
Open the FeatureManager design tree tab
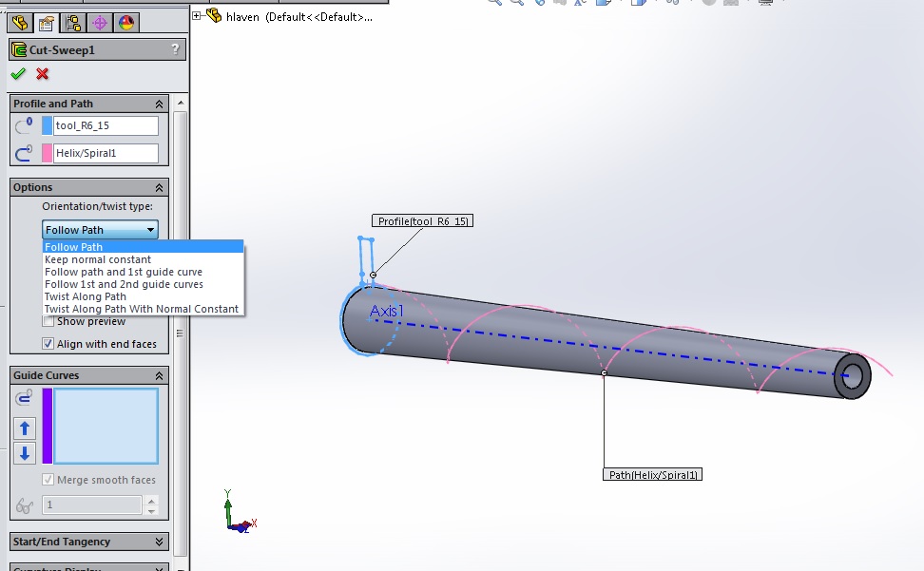(19, 22)
